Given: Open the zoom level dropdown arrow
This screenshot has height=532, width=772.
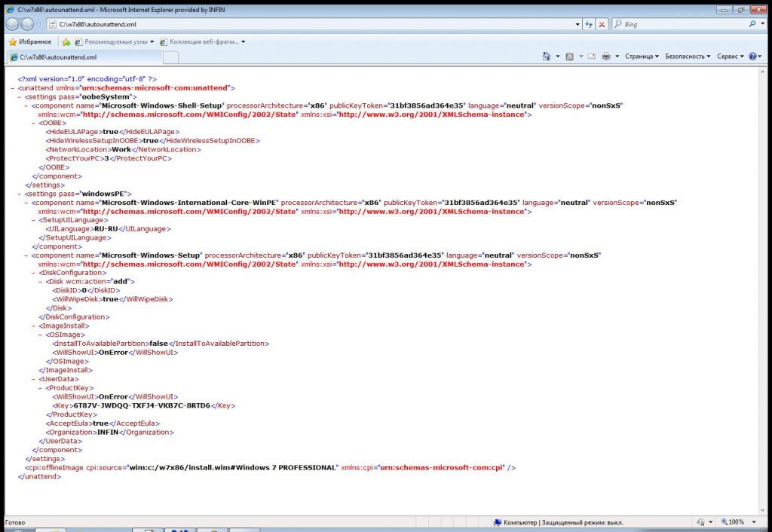Looking at the screenshot, I should [754, 522].
